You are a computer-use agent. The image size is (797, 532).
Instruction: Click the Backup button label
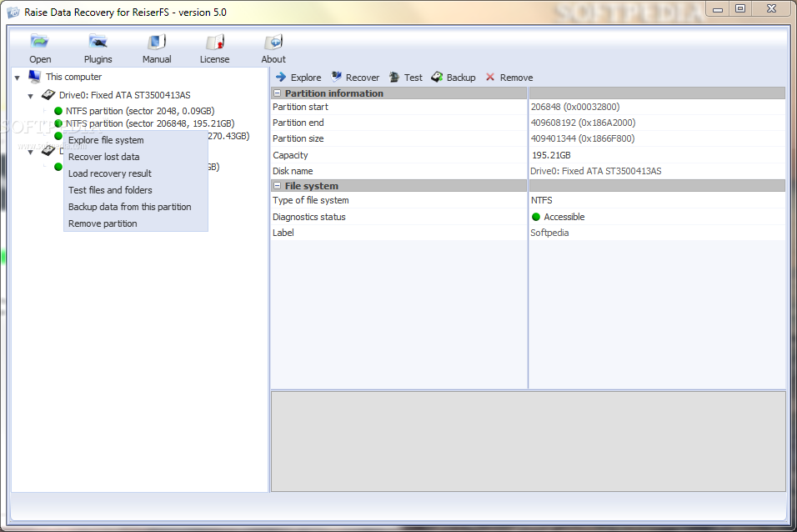461,78
